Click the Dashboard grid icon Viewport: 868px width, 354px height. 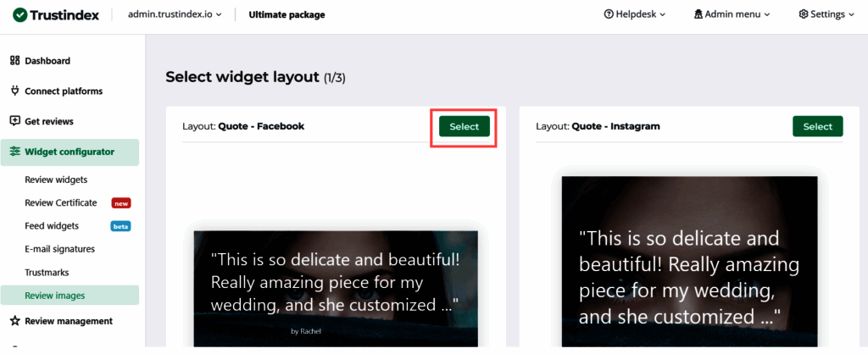14,61
